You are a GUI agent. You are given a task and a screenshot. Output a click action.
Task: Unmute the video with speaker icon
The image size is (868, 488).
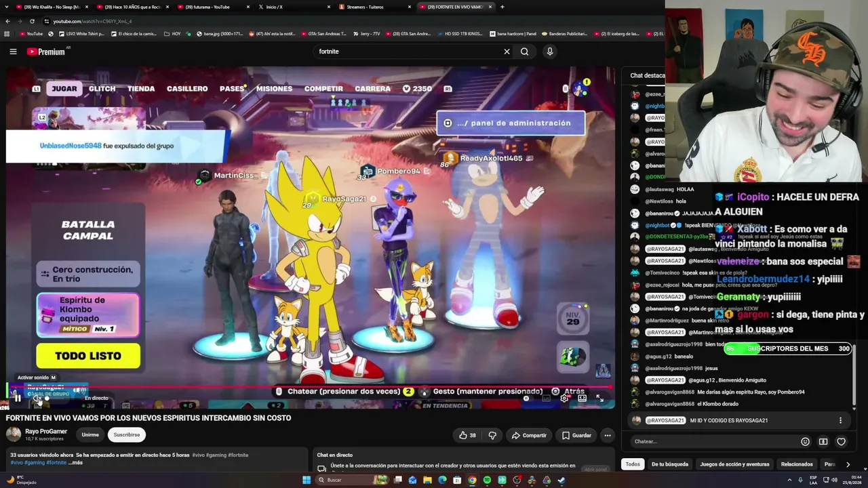click(38, 399)
